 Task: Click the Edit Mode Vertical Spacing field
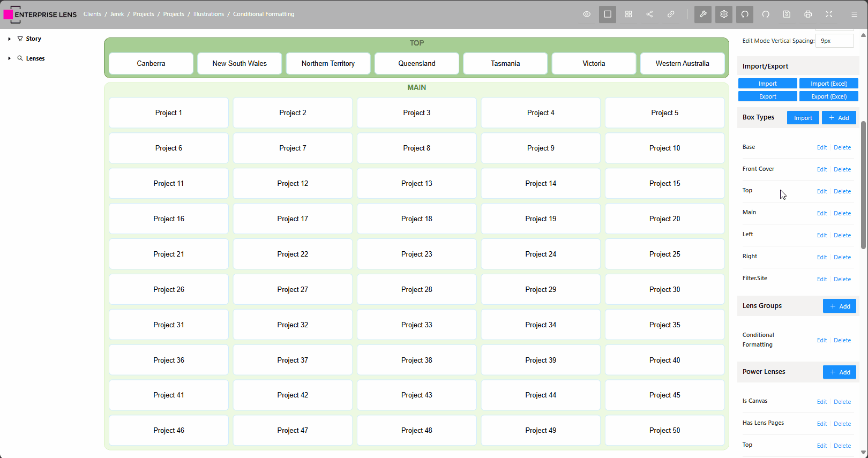coord(834,41)
